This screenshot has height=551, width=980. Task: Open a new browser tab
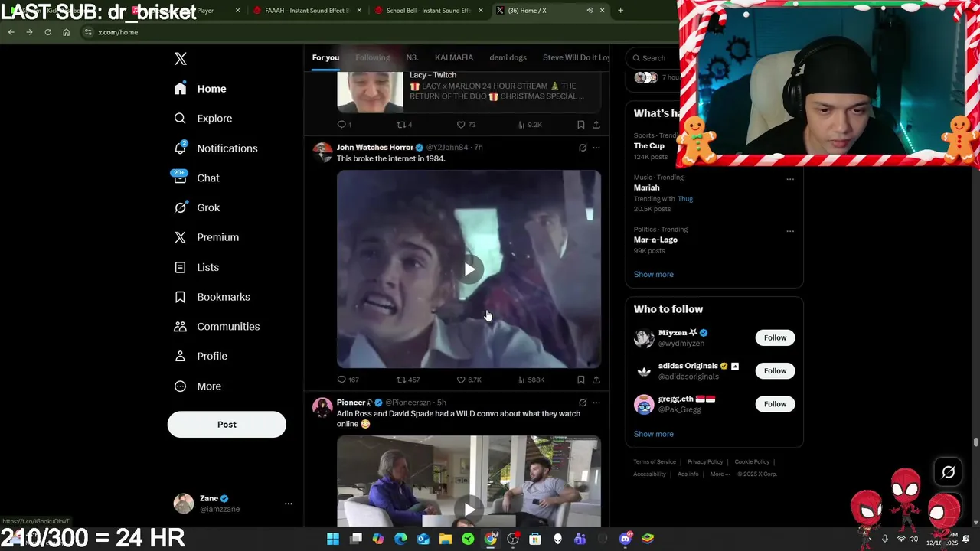click(620, 11)
